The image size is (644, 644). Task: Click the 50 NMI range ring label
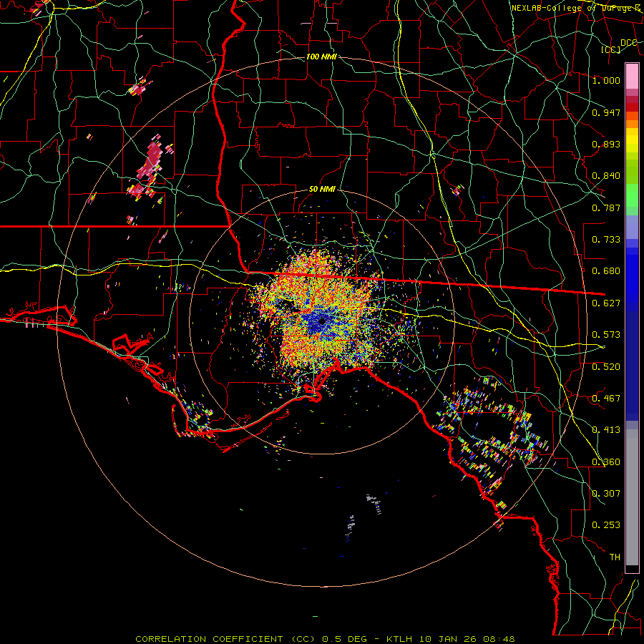pyautogui.click(x=322, y=189)
